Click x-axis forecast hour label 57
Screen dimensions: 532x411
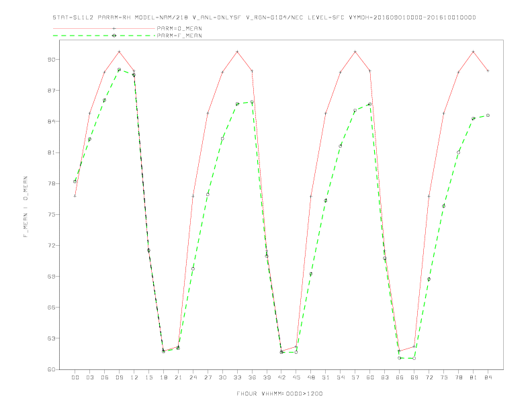[355, 377]
